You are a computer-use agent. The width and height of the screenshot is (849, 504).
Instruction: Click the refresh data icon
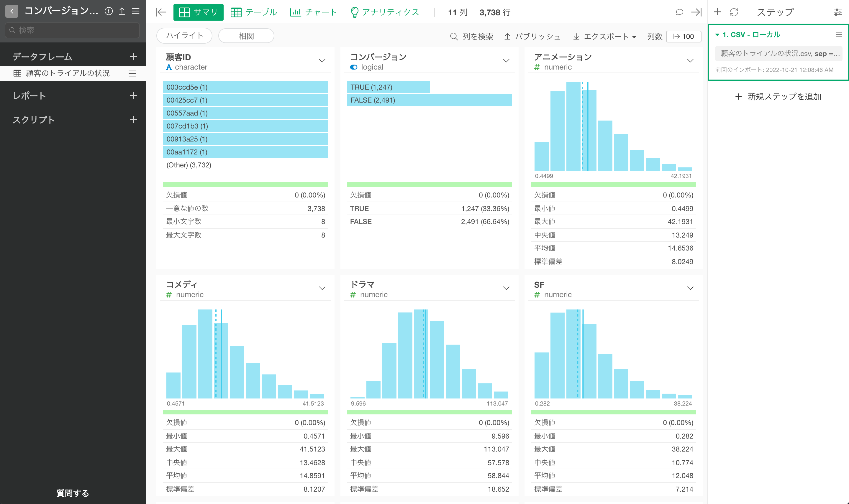tap(734, 12)
